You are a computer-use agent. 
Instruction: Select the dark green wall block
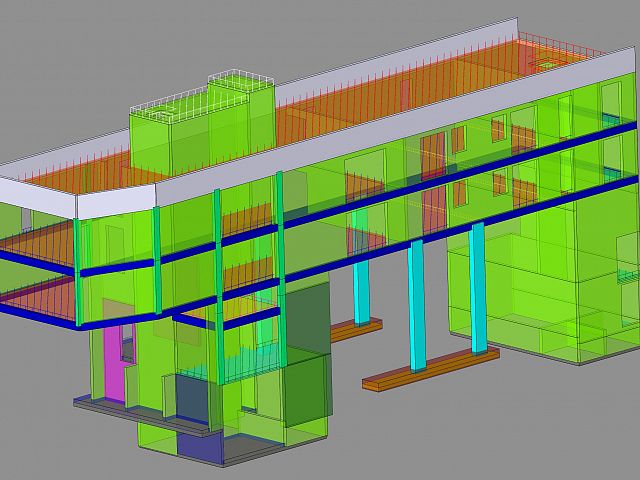(x=307, y=354)
